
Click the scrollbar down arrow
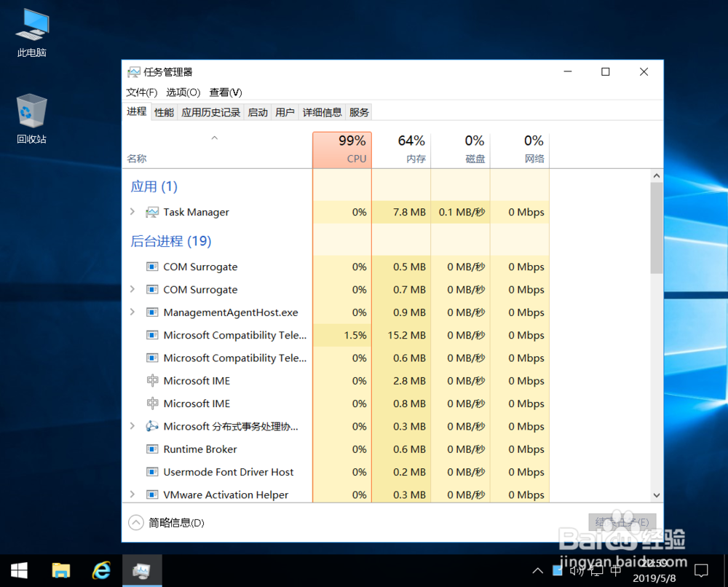pyautogui.click(x=657, y=495)
